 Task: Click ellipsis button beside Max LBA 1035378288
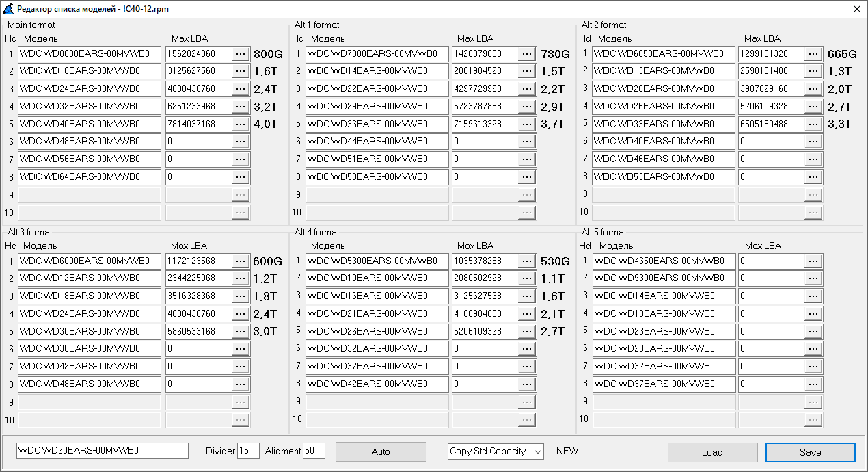[526, 261]
